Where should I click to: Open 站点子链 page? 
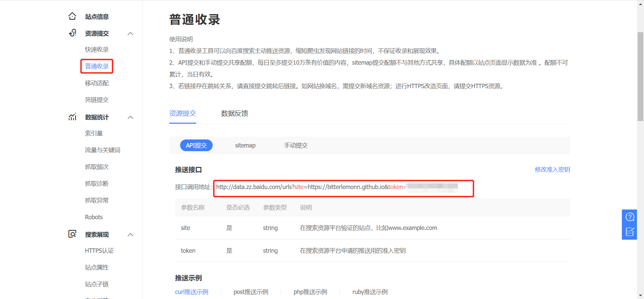click(97, 284)
